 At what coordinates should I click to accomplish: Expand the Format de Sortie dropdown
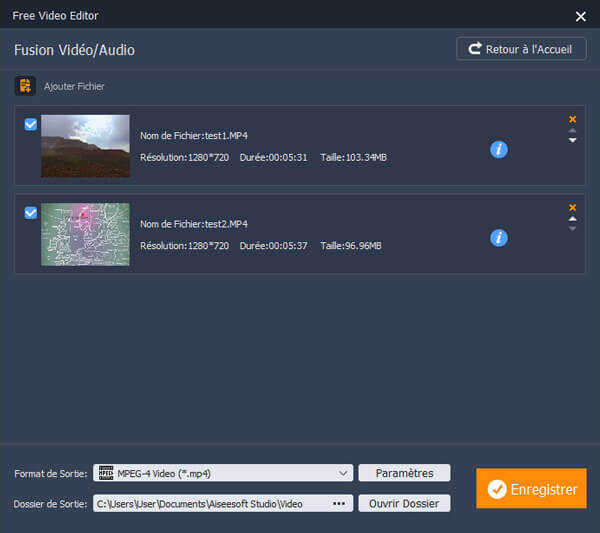343,473
